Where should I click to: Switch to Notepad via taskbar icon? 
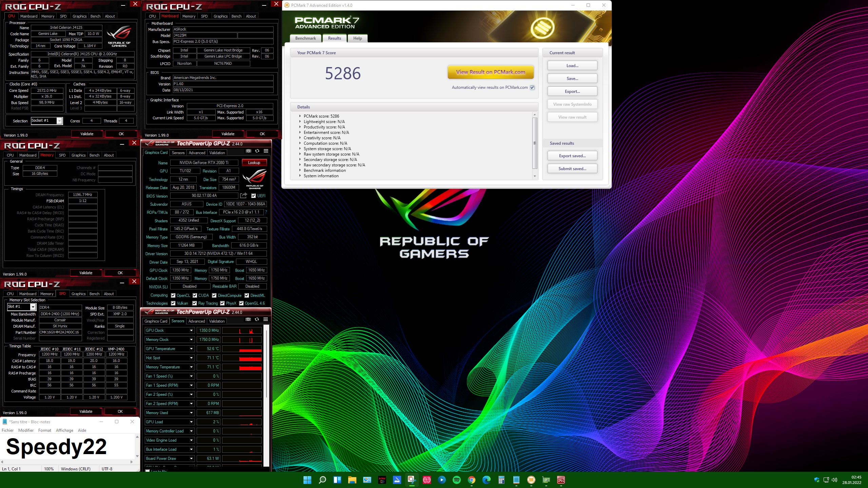click(x=516, y=480)
